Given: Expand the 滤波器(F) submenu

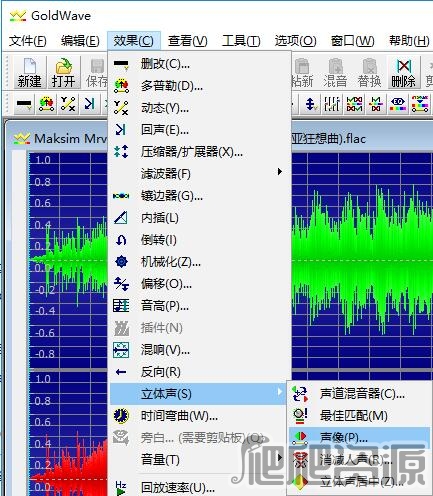Looking at the screenshot, I should (x=200, y=174).
